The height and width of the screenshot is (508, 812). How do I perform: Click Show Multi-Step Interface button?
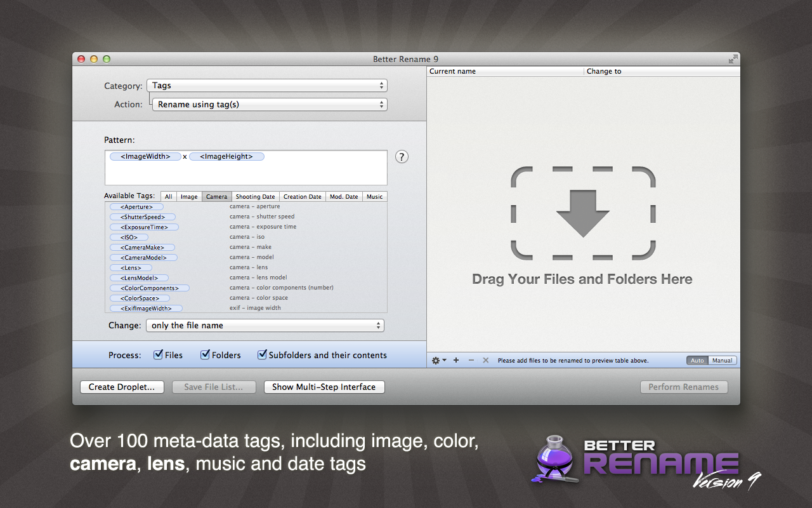click(324, 387)
